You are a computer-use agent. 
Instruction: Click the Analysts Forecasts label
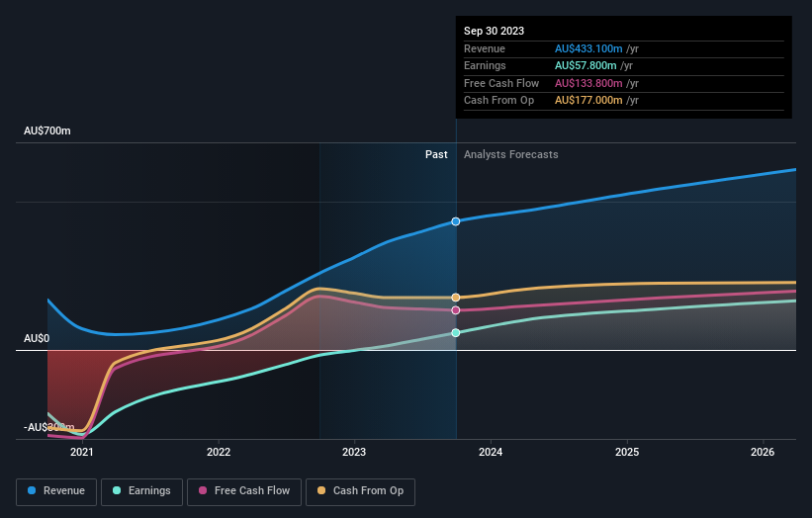(511, 154)
